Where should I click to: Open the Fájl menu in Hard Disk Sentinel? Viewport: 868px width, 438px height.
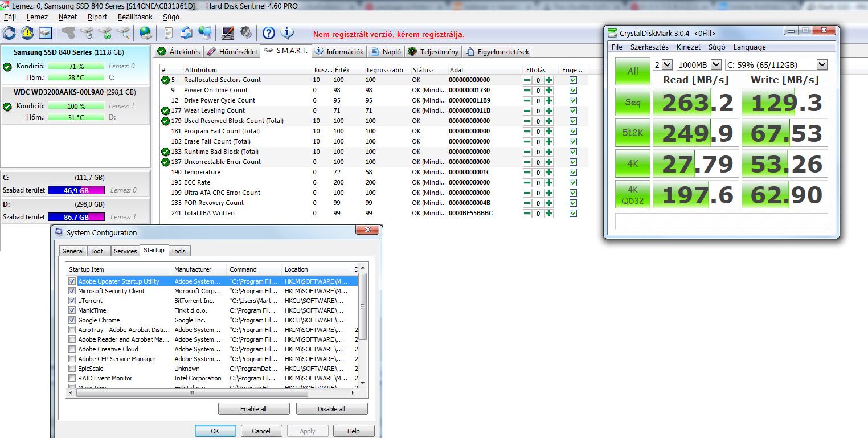pyautogui.click(x=10, y=17)
